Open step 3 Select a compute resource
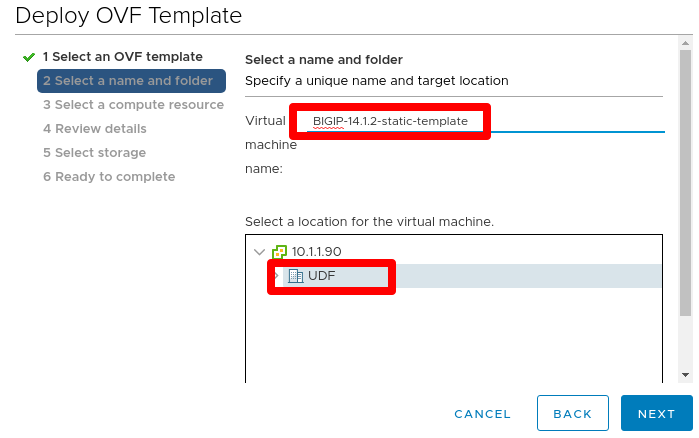699x438 pixels. coord(133,105)
